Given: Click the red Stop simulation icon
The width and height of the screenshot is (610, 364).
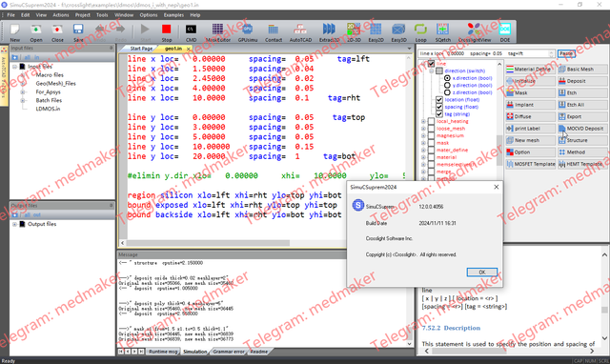Looking at the screenshot, I should 167,30.
